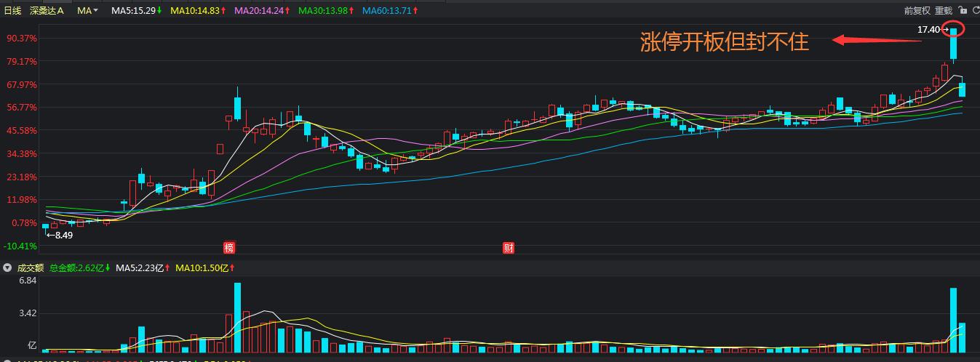Click the 日线 period label
Image resolution: width=980 pixels, height=362 pixels.
12,11
